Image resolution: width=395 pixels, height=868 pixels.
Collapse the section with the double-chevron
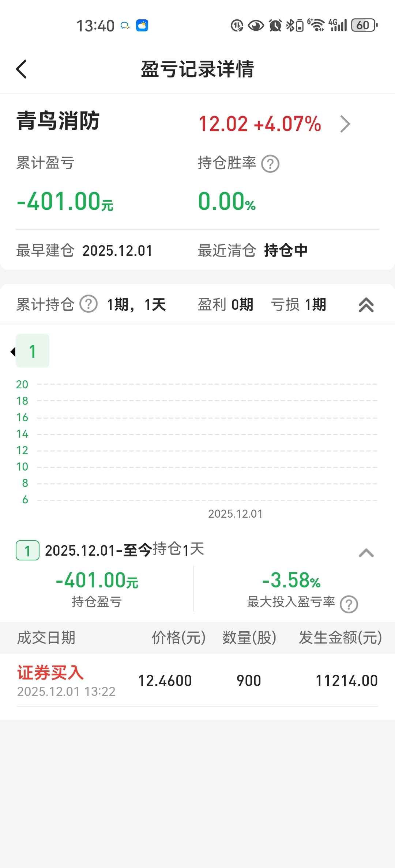coord(366,305)
